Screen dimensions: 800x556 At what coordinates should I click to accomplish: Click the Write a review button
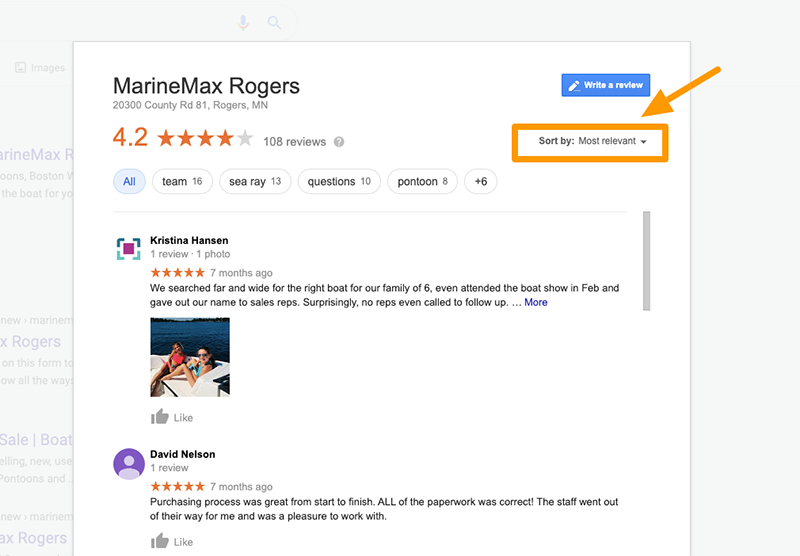[x=606, y=85]
